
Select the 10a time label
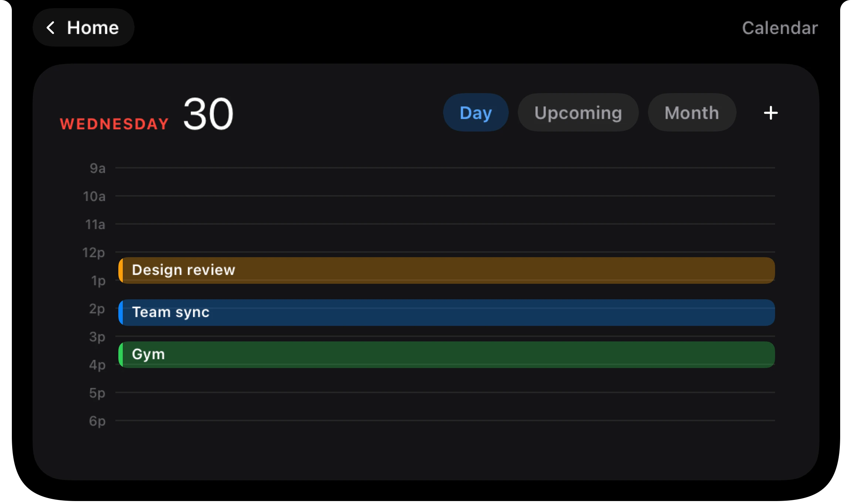(x=94, y=197)
